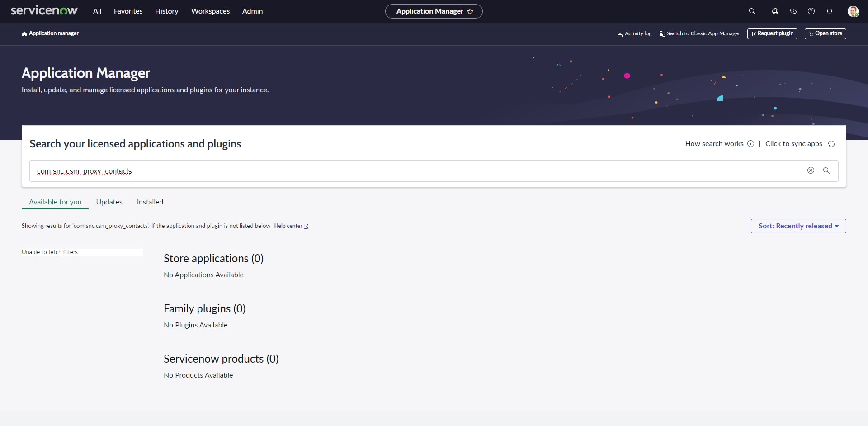Image resolution: width=868 pixels, height=426 pixels.
Task: Open the History menu
Action: (167, 11)
